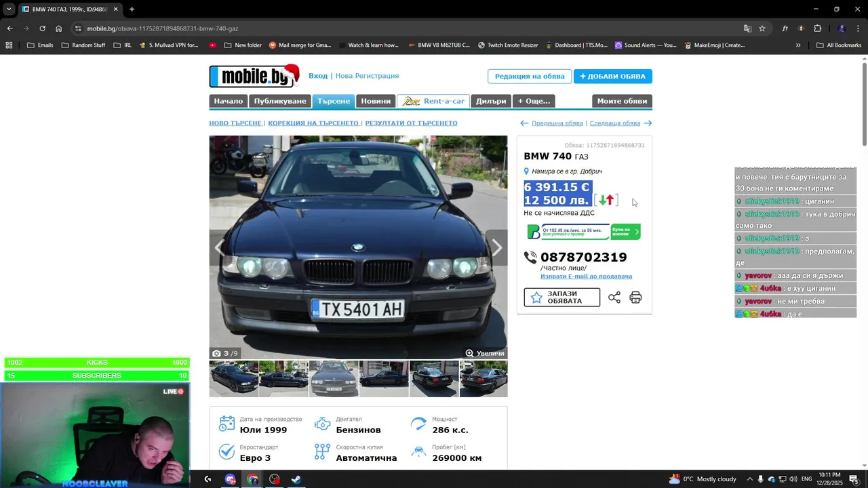Show more bookmarks via the chevron
This screenshot has width=868, height=488.
click(x=798, y=45)
